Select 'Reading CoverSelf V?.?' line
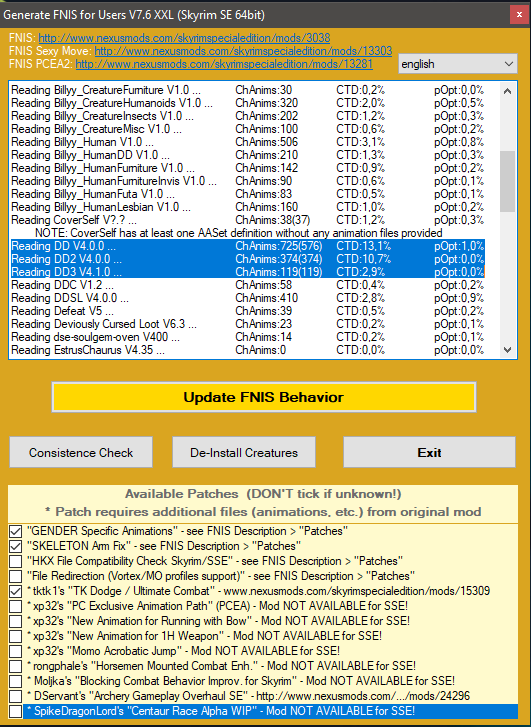The image size is (531, 727). click(248, 220)
